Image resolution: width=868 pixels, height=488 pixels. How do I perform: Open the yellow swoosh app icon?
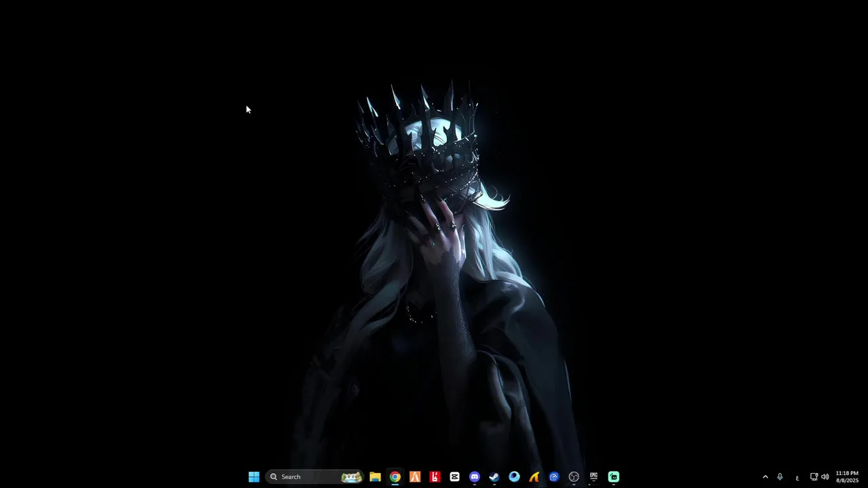click(x=534, y=476)
